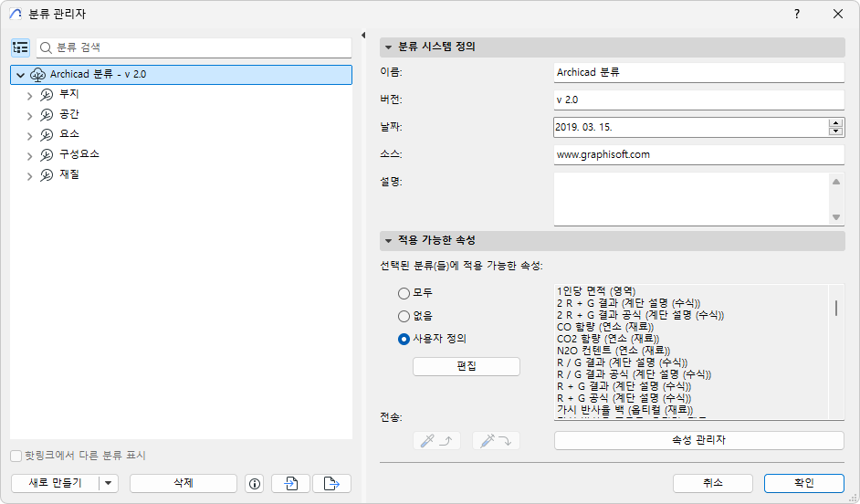Screen dimensions: 860x504
Task: Confirm with the 확인 button
Action: [x=803, y=484]
